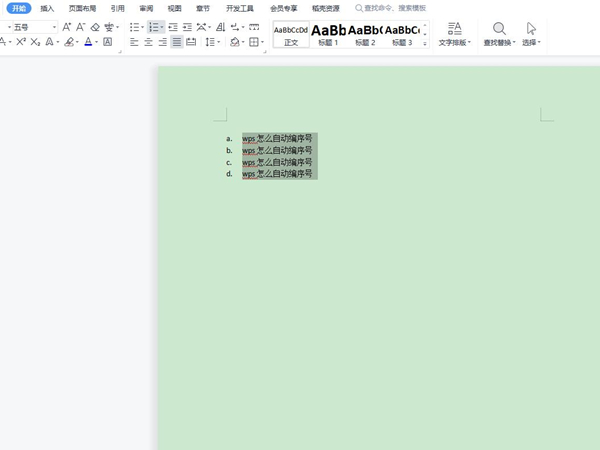Apply paragraph shading fill
This screenshot has width=600, height=450.
click(x=235, y=42)
